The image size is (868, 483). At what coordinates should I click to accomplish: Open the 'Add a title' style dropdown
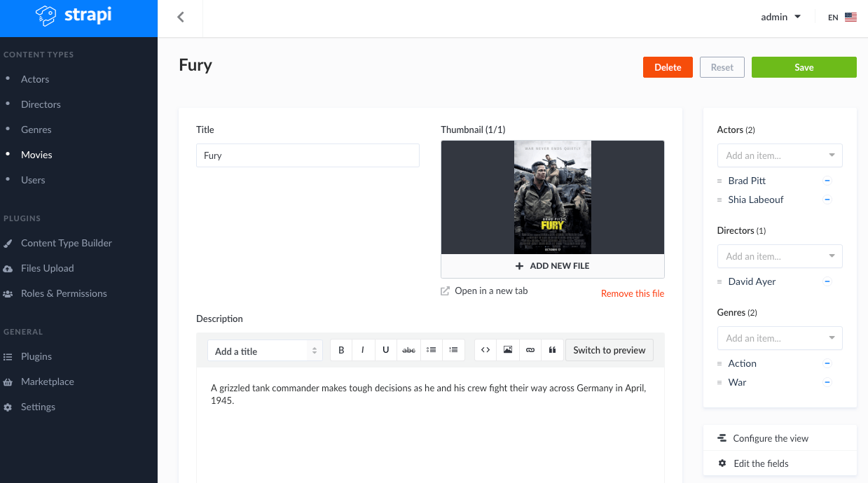265,349
